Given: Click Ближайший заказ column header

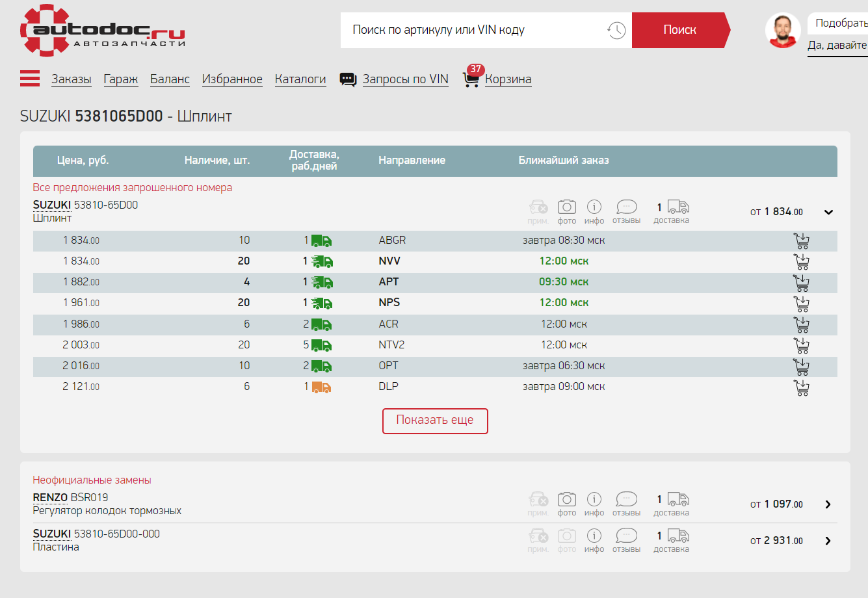Looking at the screenshot, I should pos(564,161).
